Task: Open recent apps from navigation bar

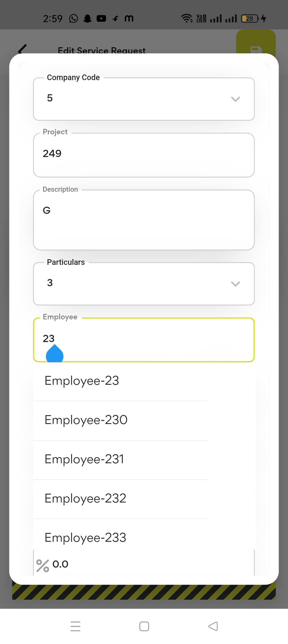Action: click(x=75, y=626)
